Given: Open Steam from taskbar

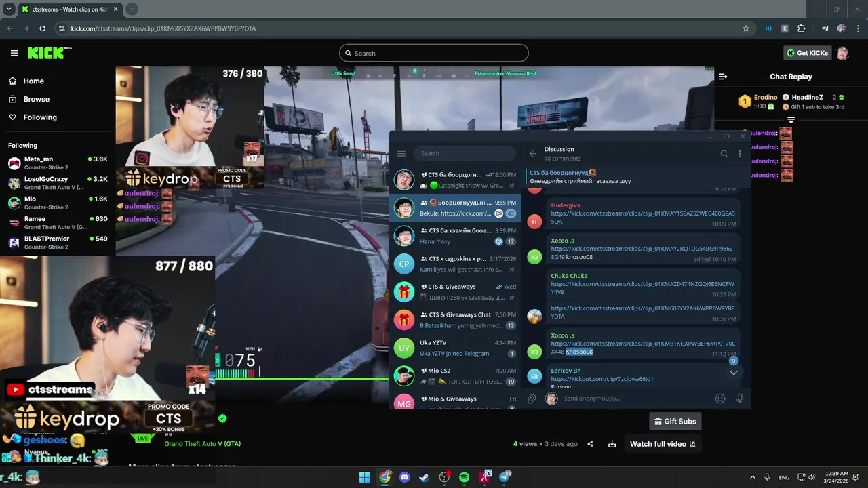Looking at the screenshot, I should tap(425, 477).
